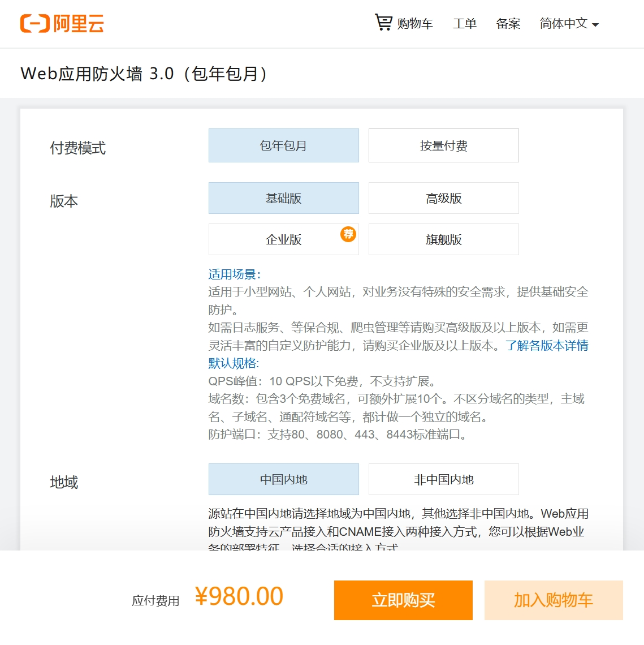
Task: Choose the 基础版 edition
Action: (x=284, y=198)
